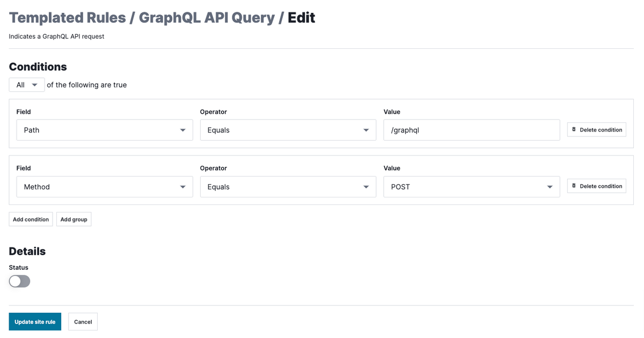Click the 'Indicates a GraphQL API request' description
Image resolution: width=644 pixels, height=338 pixels.
[56, 36]
